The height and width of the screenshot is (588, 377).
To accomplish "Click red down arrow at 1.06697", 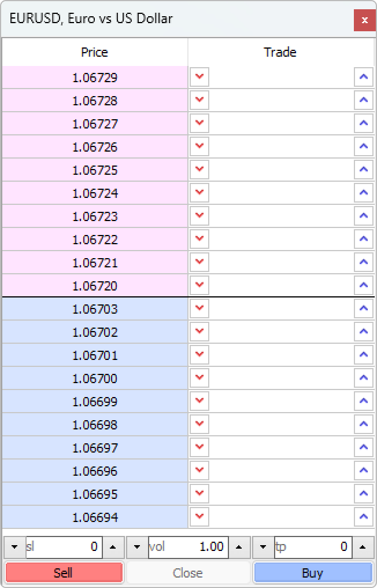I will point(199,447).
